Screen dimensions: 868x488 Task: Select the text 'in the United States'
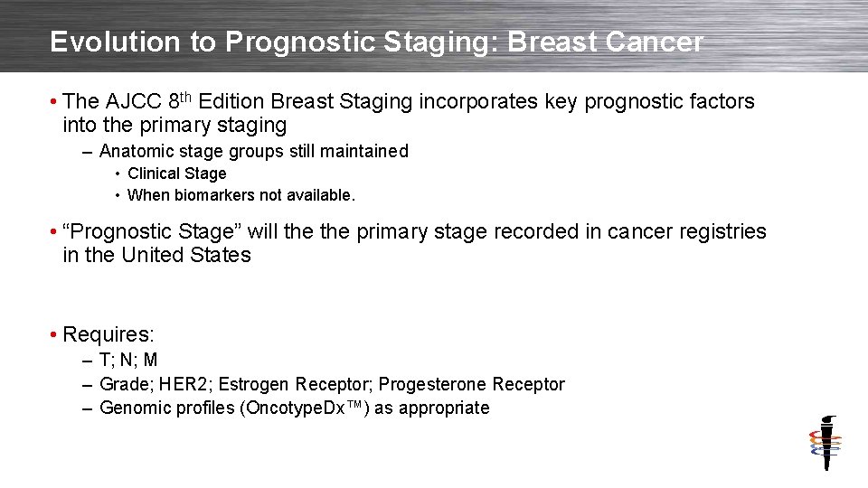tap(156, 255)
